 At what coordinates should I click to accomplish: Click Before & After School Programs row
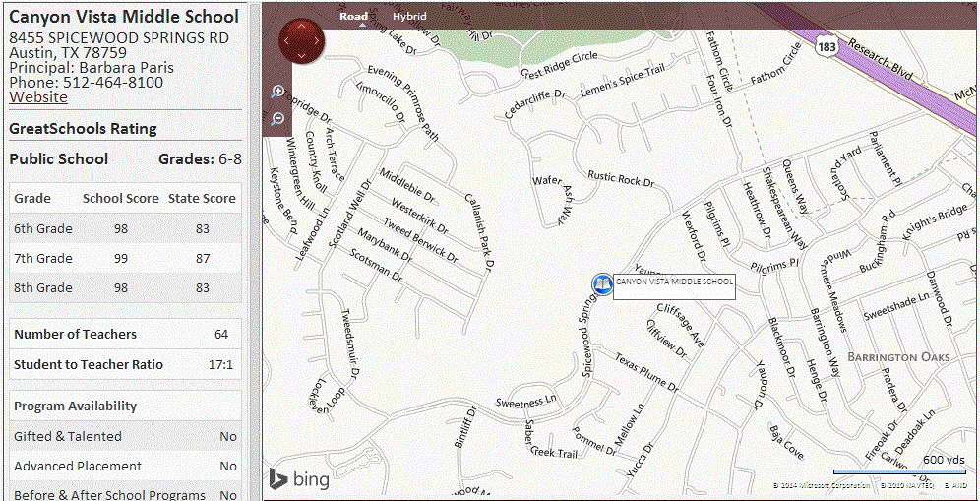(125, 491)
